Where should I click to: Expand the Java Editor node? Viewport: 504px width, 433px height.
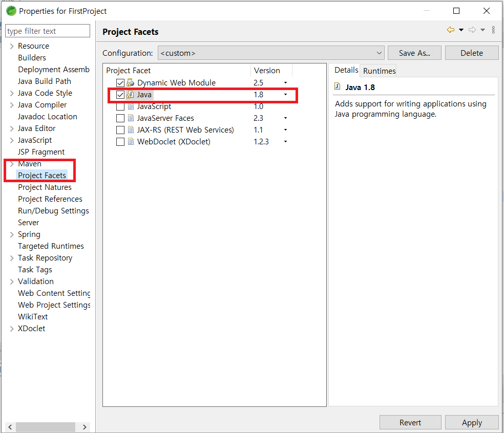[x=12, y=129]
